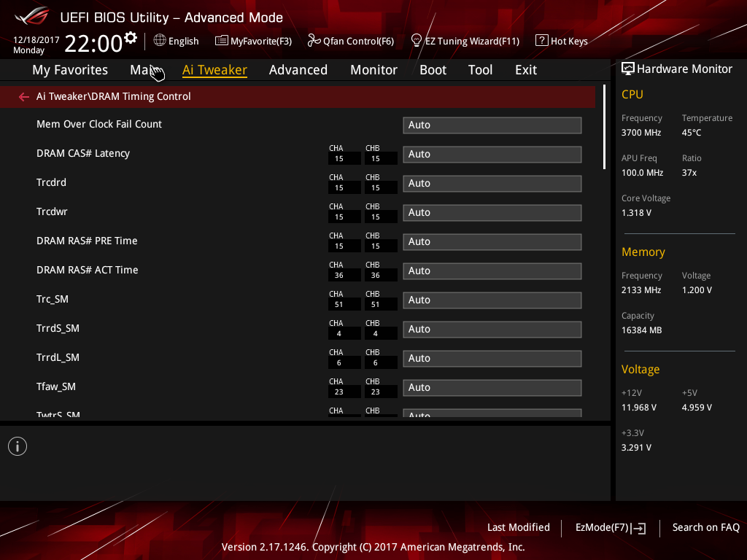The width and height of the screenshot is (747, 560).
Task: Click the Memory Capacity 16384 MB value
Action: [642, 330]
